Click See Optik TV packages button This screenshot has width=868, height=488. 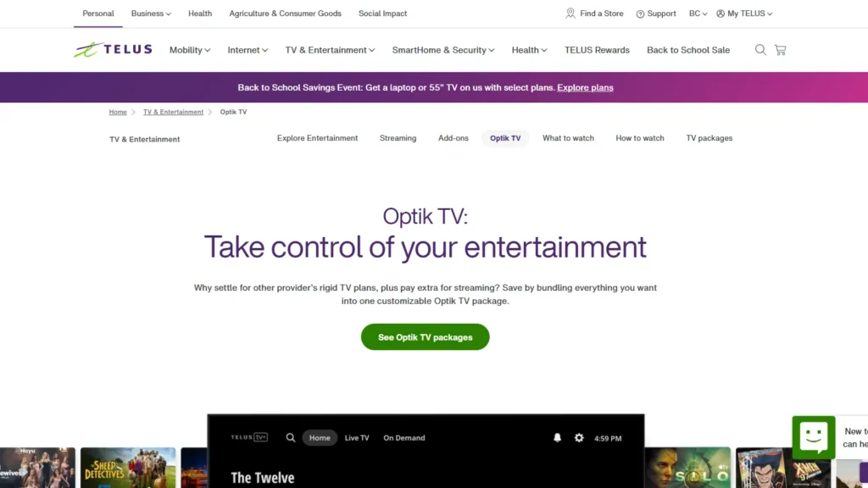(426, 337)
